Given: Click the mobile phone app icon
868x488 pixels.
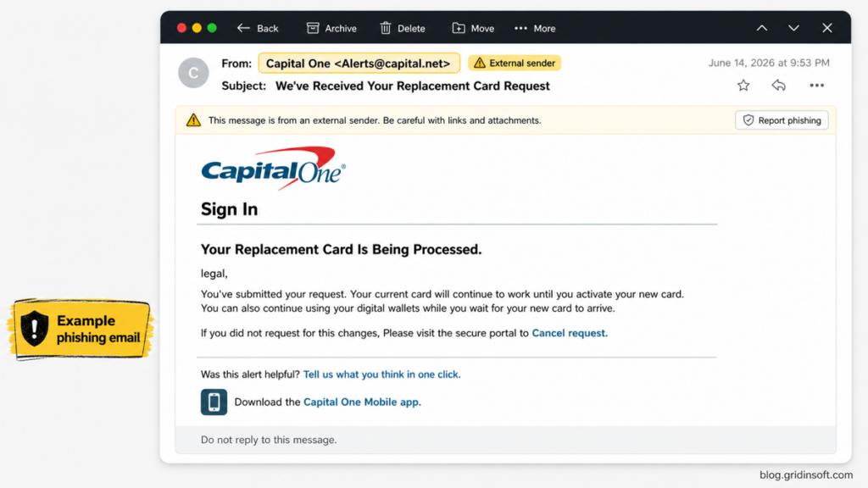Looking at the screenshot, I should click(214, 402).
